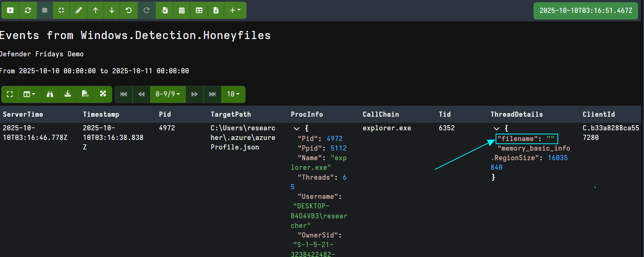The height and width of the screenshot is (257, 644).
Task: Collapse the ThreadDetails JSON object chevron
Action: (x=496, y=128)
